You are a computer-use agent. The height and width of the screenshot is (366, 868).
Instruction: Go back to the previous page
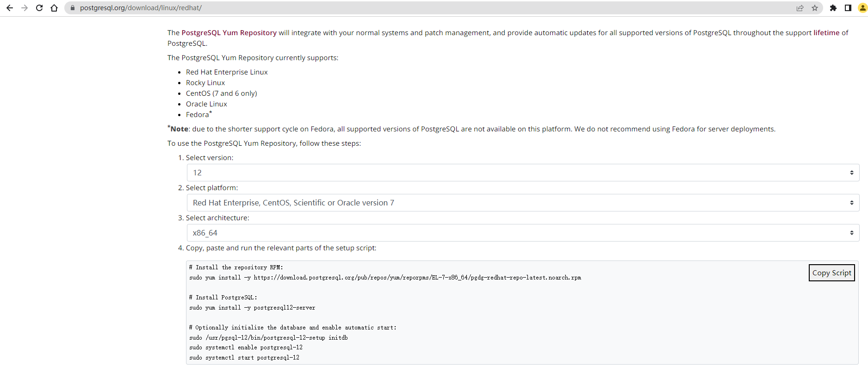pyautogui.click(x=10, y=8)
